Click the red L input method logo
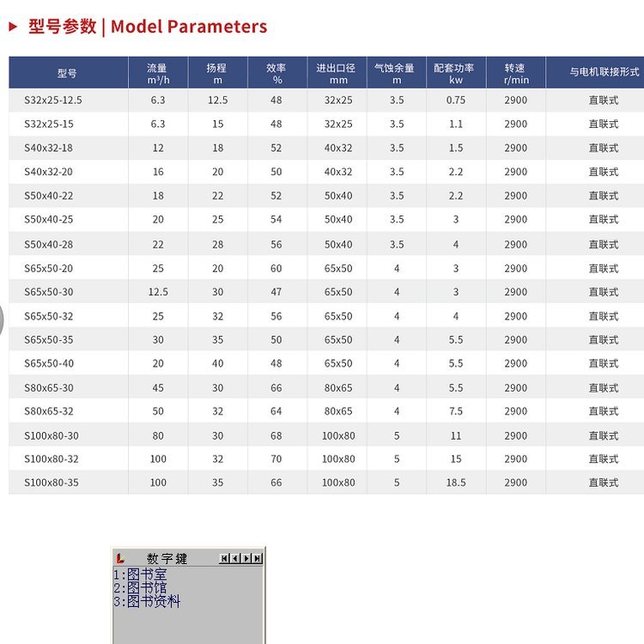644x644 pixels. tap(121, 559)
